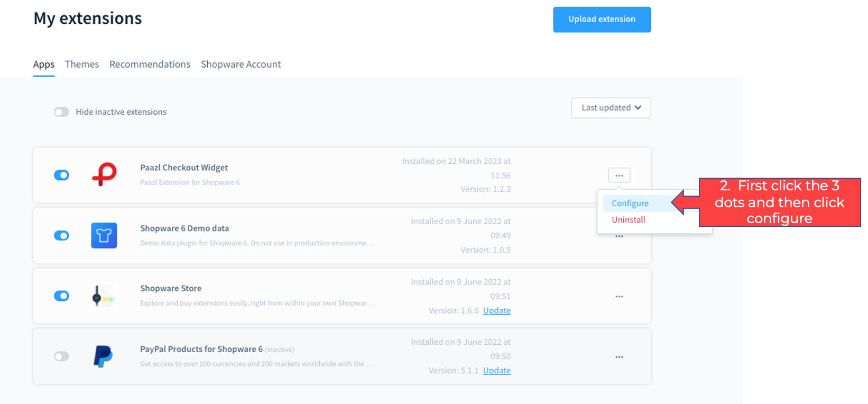Viewport: 868px width, 404px height.
Task: Open the Recommendations tab
Action: 150,65
